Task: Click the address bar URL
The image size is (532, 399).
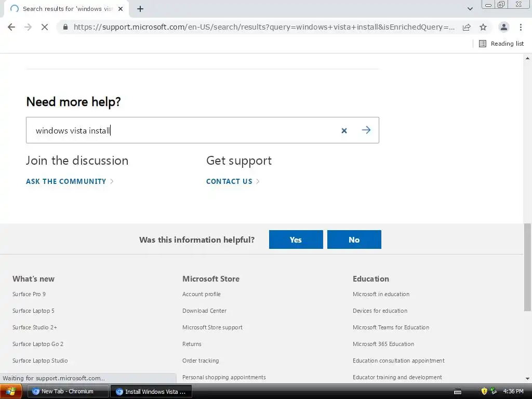Action: pyautogui.click(x=264, y=27)
